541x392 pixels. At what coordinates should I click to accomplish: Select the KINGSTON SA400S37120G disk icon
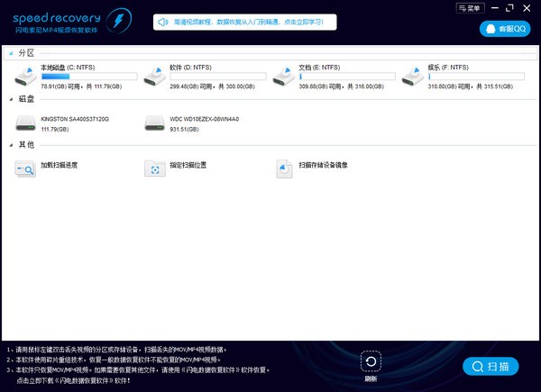pos(26,123)
